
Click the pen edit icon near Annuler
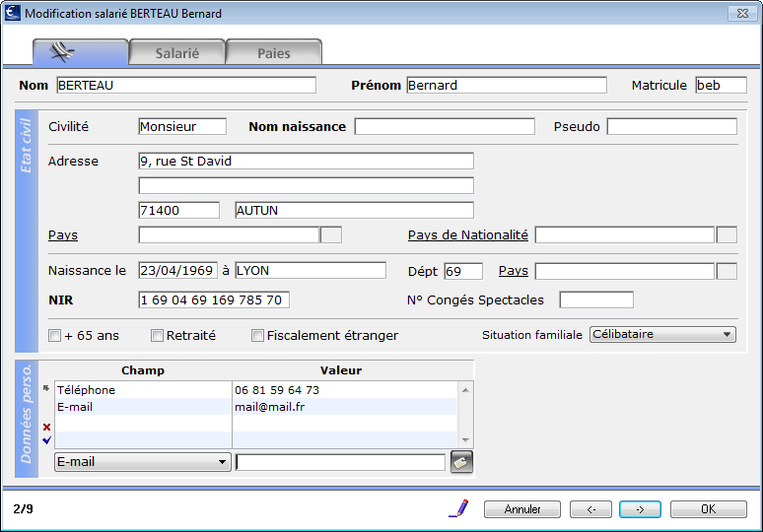click(x=458, y=508)
